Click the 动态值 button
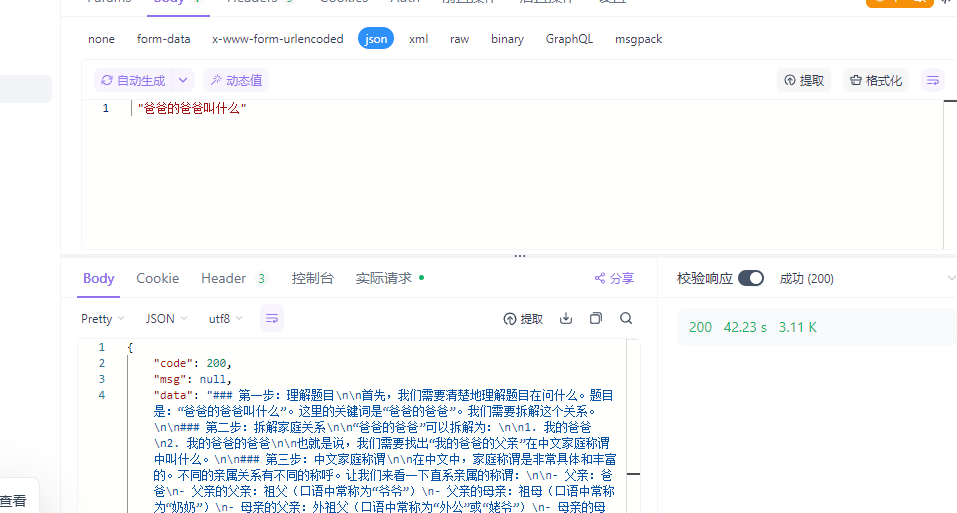Screen dimensions: 957x513 click(x=236, y=81)
